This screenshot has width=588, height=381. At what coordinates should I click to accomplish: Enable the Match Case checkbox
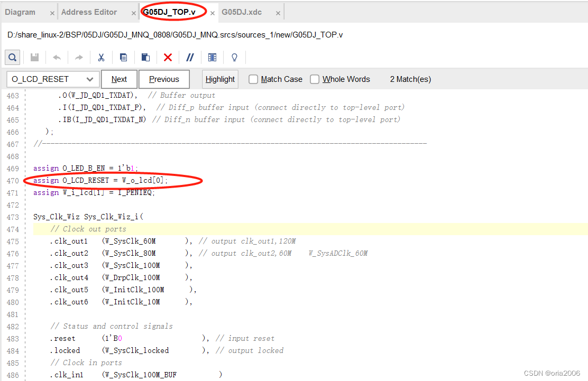[253, 79]
